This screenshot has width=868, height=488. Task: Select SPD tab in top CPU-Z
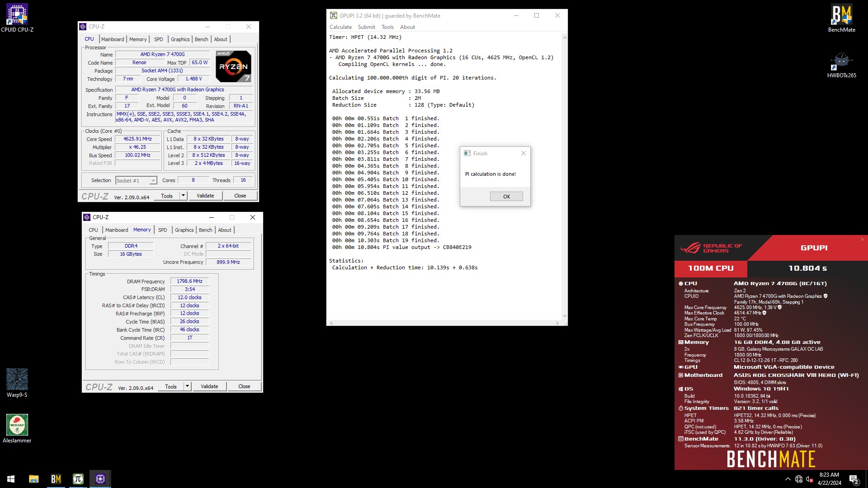158,39
